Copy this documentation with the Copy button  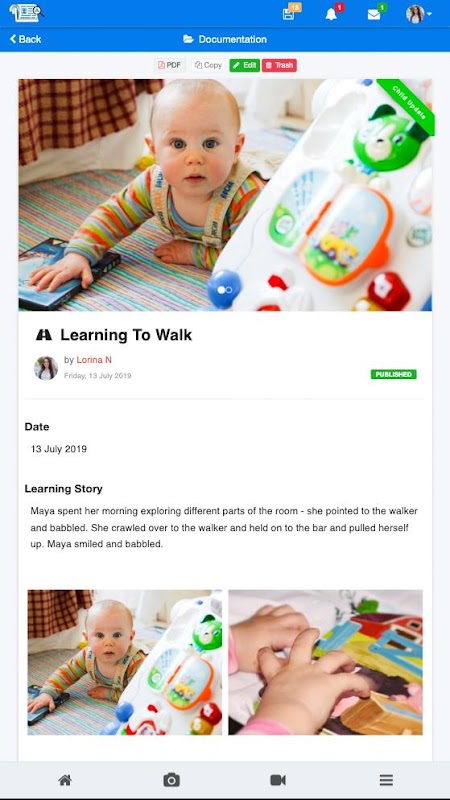coord(208,65)
